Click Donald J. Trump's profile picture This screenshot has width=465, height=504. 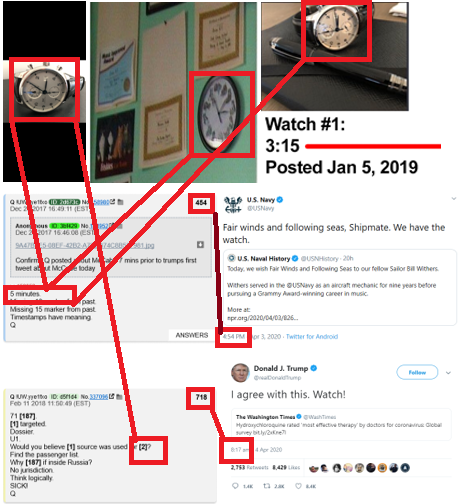(x=240, y=373)
